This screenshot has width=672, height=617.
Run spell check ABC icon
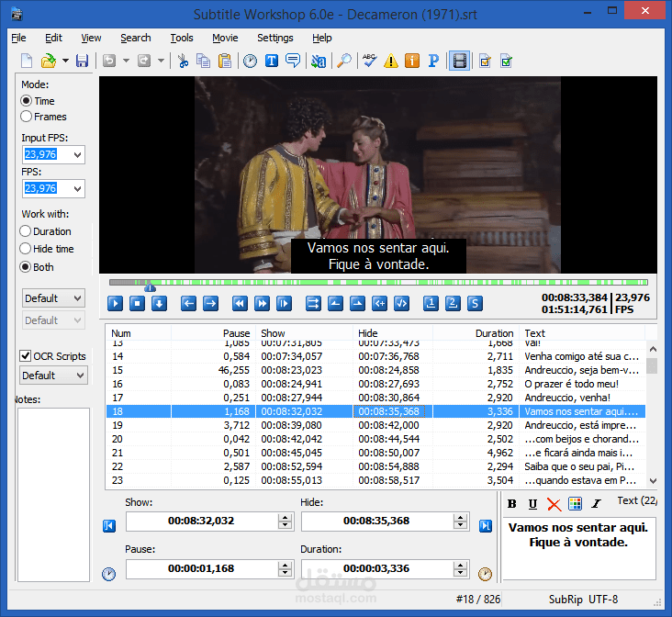pos(369,61)
